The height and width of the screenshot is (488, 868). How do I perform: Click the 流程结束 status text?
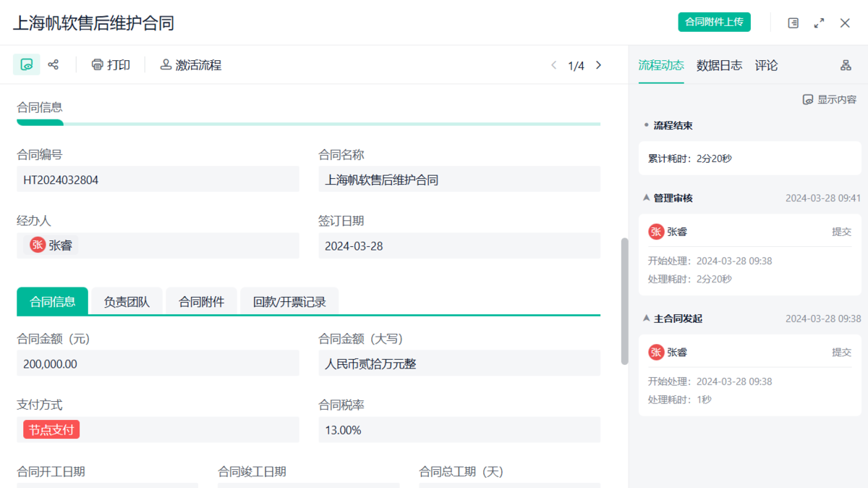tap(673, 125)
